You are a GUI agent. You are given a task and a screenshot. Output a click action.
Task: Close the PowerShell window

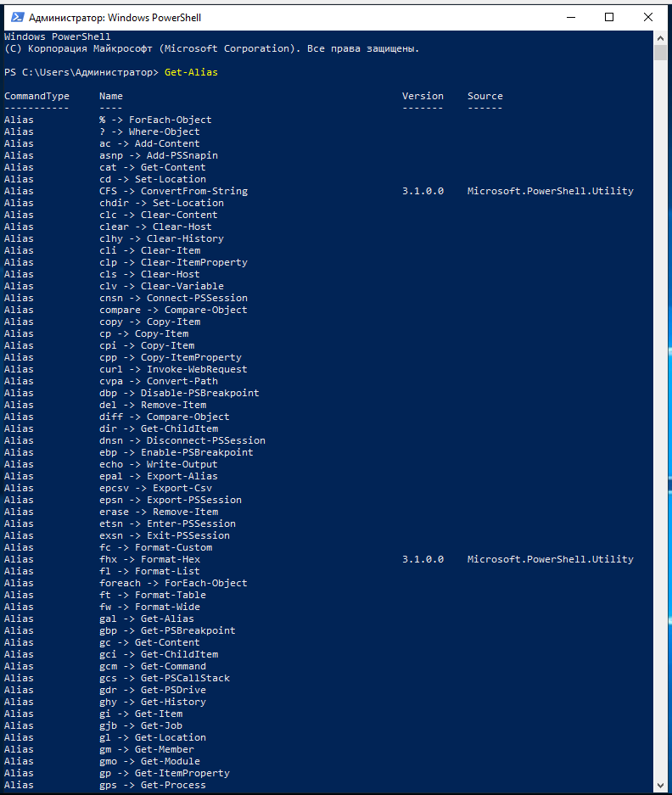pyautogui.click(x=648, y=17)
